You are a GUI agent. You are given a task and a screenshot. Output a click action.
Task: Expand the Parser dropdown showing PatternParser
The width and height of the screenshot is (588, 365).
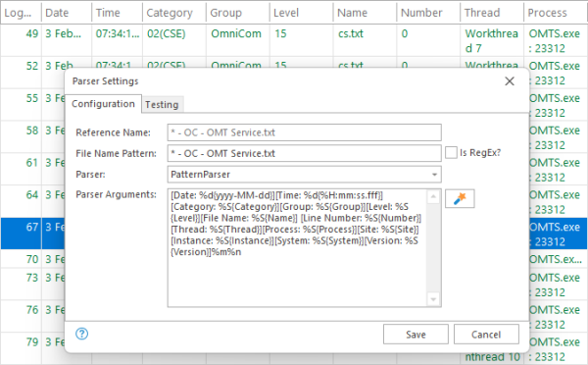(x=434, y=175)
